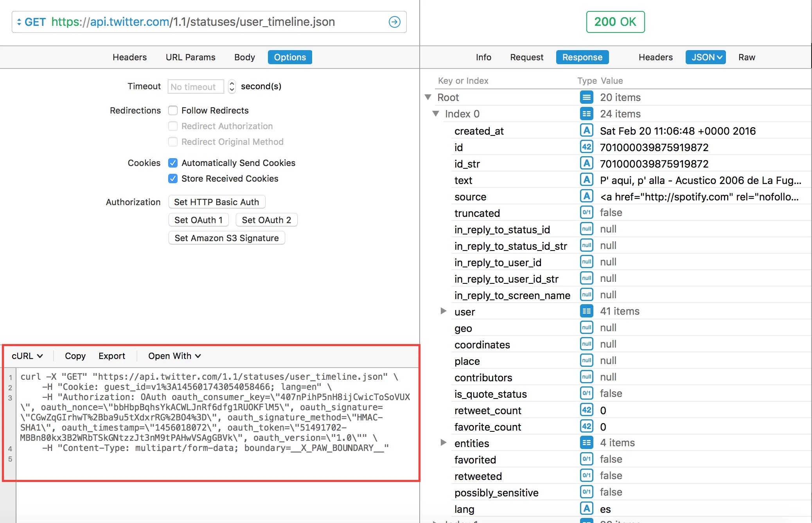Click the dictionary type icon for Index 0
This screenshot has width=812, height=523.
[x=586, y=114]
